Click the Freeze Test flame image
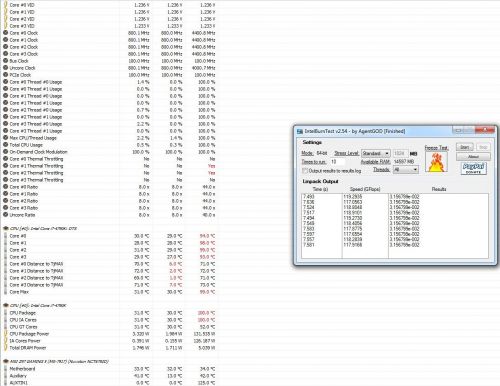The width and height of the screenshot is (500, 386). 436,162
